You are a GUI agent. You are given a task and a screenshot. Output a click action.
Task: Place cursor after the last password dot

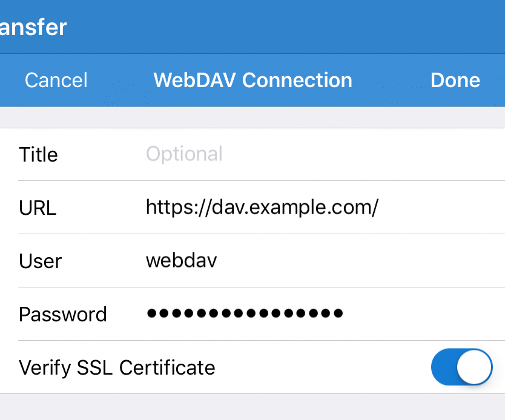pyautogui.click(x=346, y=314)
